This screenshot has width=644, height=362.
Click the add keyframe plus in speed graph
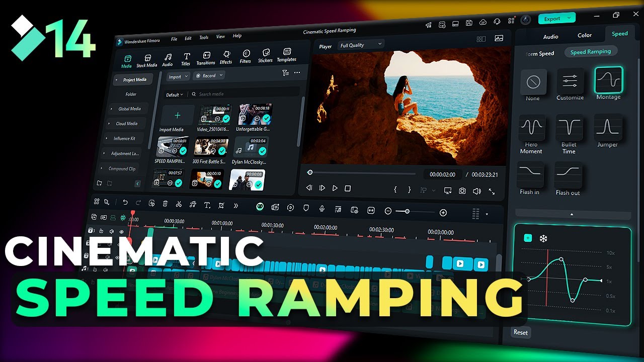(528, 238)
